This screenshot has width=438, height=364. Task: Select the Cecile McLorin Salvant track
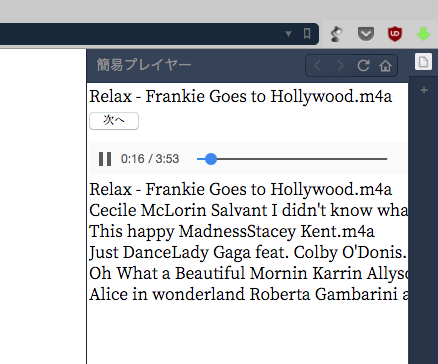coord(248,210)
